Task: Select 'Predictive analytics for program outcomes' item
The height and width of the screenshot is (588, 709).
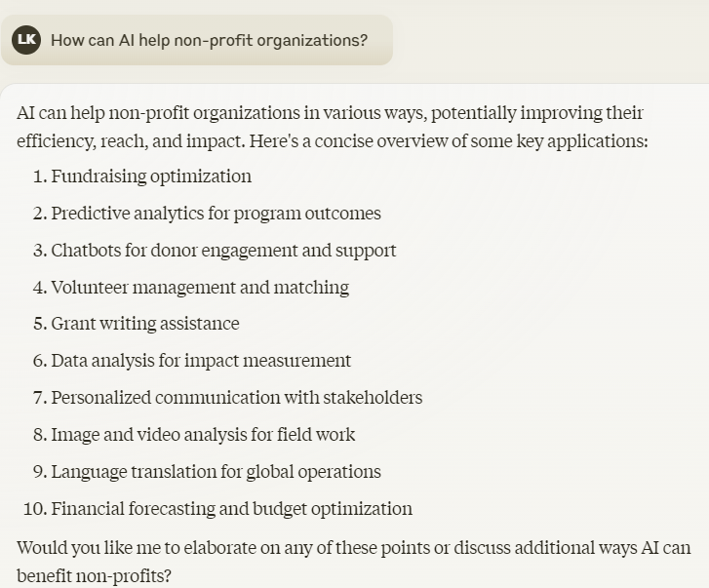Action: (x=216, y=214)
